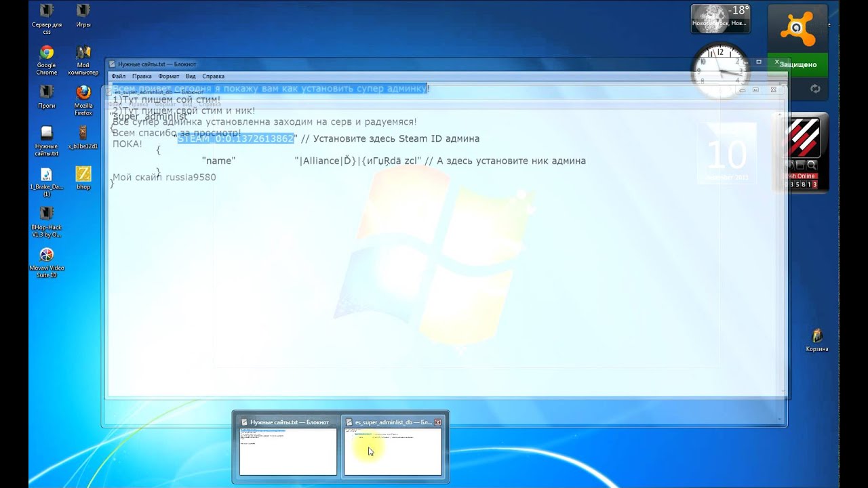Click the highlighted STEAM_0:0:1372613862 text
The height and width of the screenshot is (488, 868).
click(236, 138)
